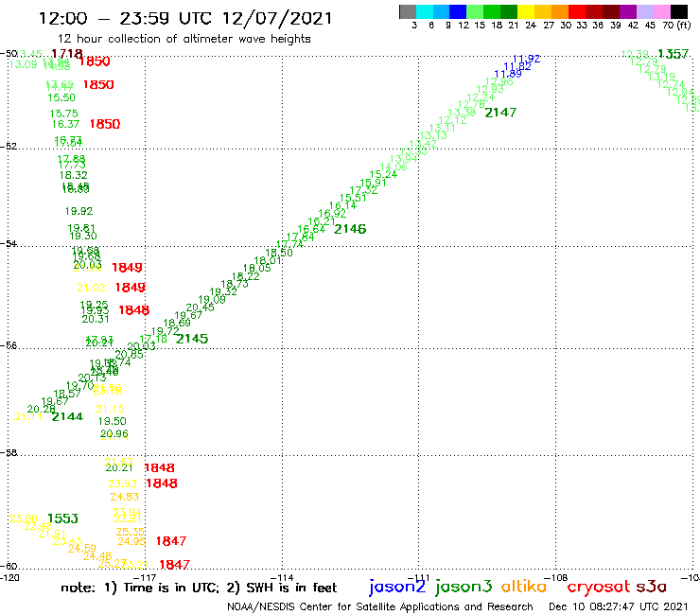The height and width of the screenshot is (615, 700).
Task: Click the longitude axis label -111
Action: click(418, 578)
